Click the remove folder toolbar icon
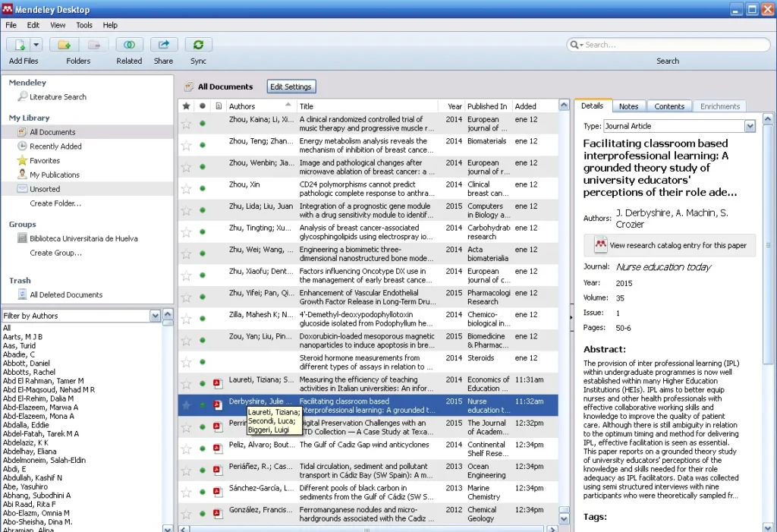 coord(95,46)
